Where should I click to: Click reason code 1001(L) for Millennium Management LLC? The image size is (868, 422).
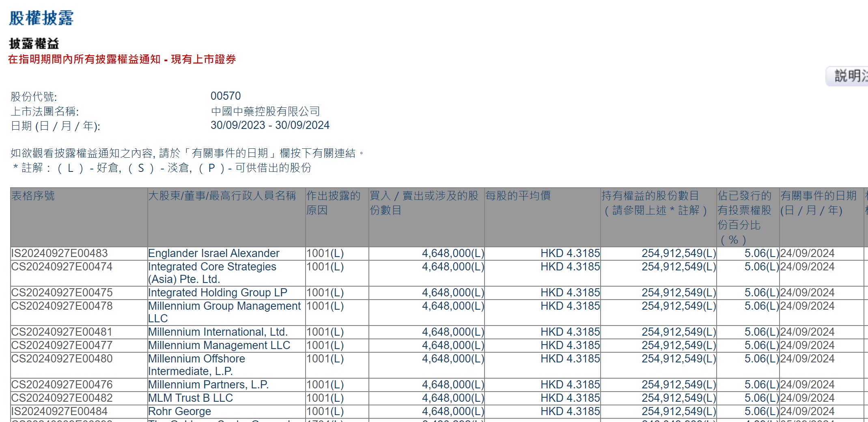(325, 345)
